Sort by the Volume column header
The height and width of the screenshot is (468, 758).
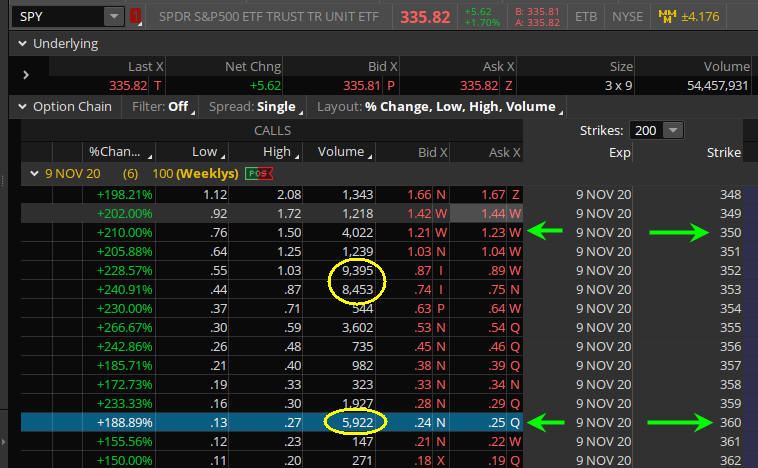coord(341,152)
